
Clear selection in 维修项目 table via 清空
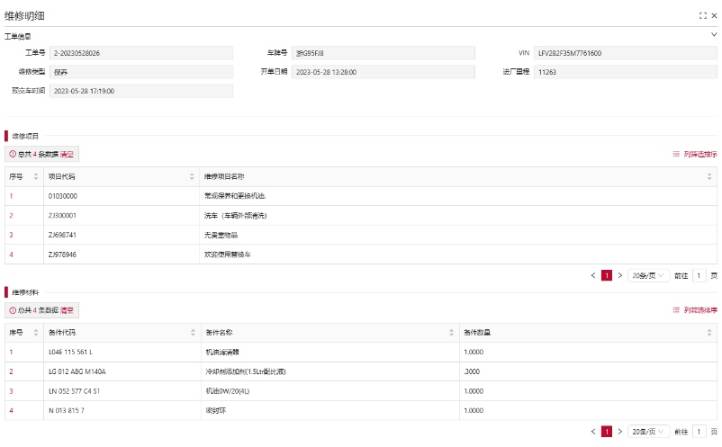pyautogui.click(x=67, y=155)
